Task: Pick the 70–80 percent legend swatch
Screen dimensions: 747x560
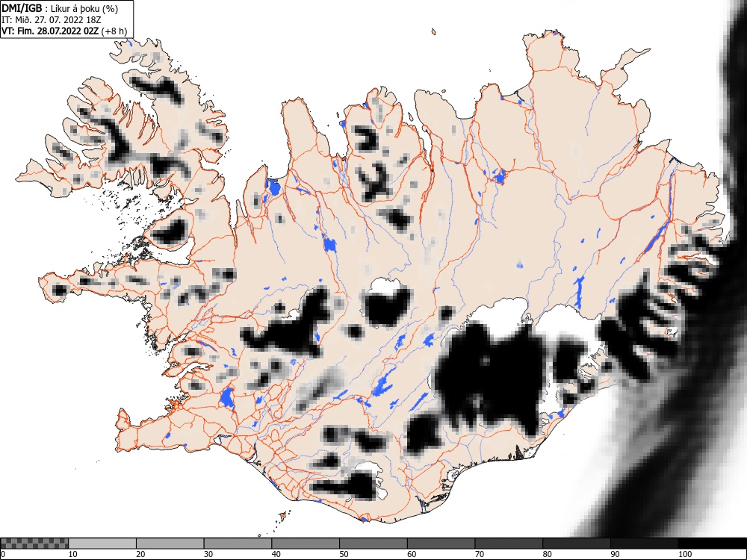Action: pos(508,544)
